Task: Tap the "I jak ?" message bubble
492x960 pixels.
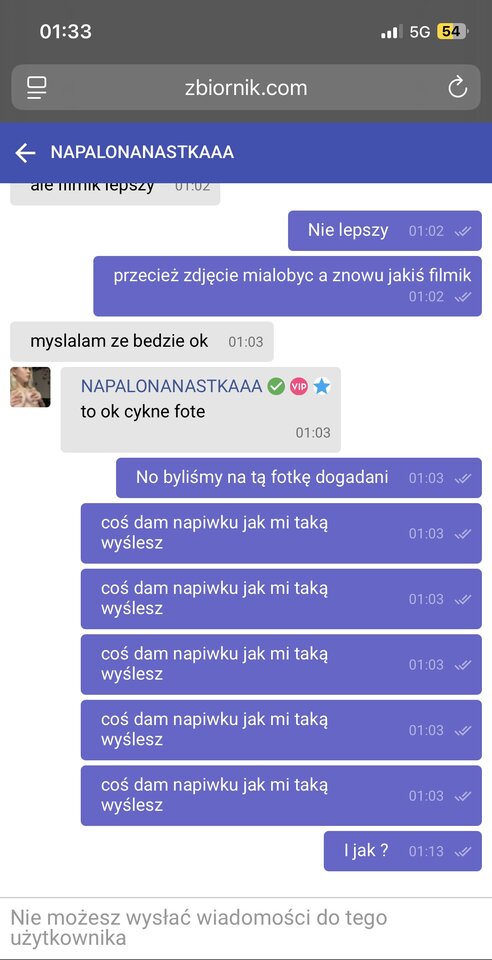Action: pos(403,851)
